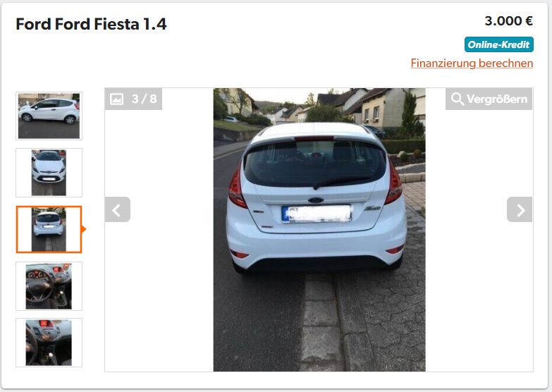Click the image counter icon next to 3 / 8

point(116,99)
